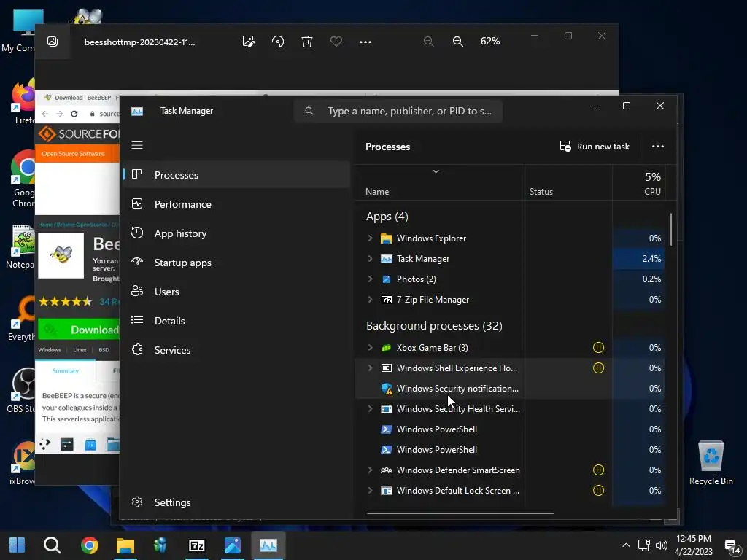Open Chrome from the taskbar
Screen dimensions: 747x560
[x=89, y=545]
